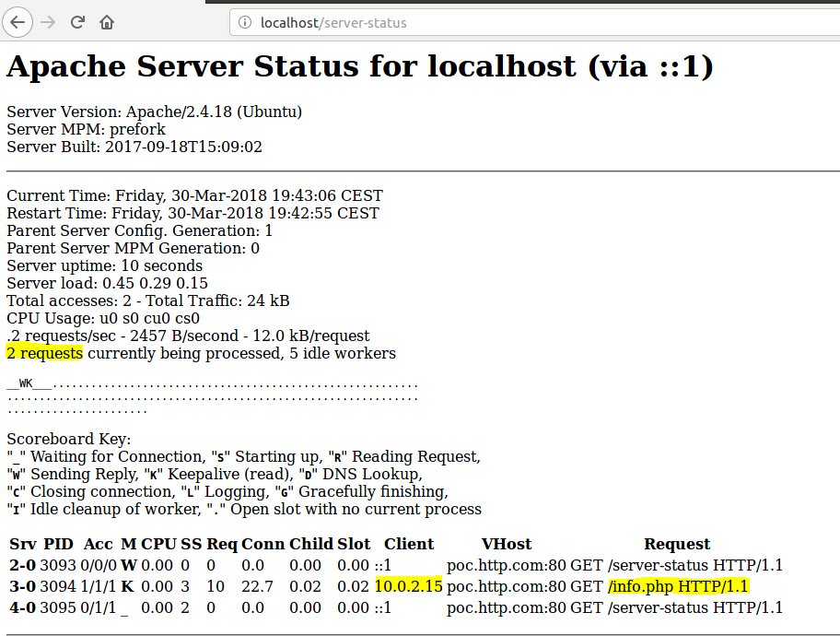The height and width of the screenshot is (636, 840).
Task: Click the Apache Server Status page heading
Action: [359, 67]
